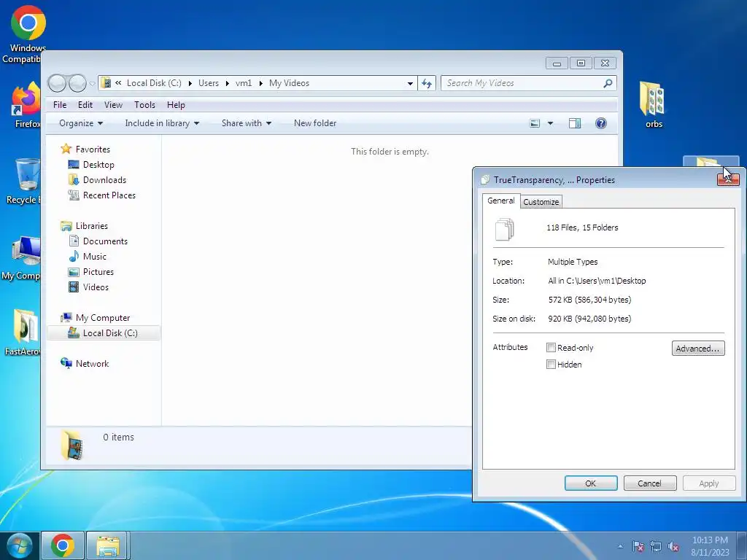
Task: Open view options dropdown arrow
Action: tap(550, 123)
